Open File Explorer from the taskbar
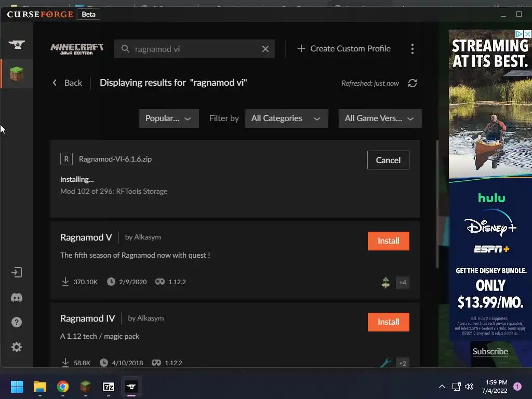532x399 pixels. pyautogui.click(x=39, y=387)
